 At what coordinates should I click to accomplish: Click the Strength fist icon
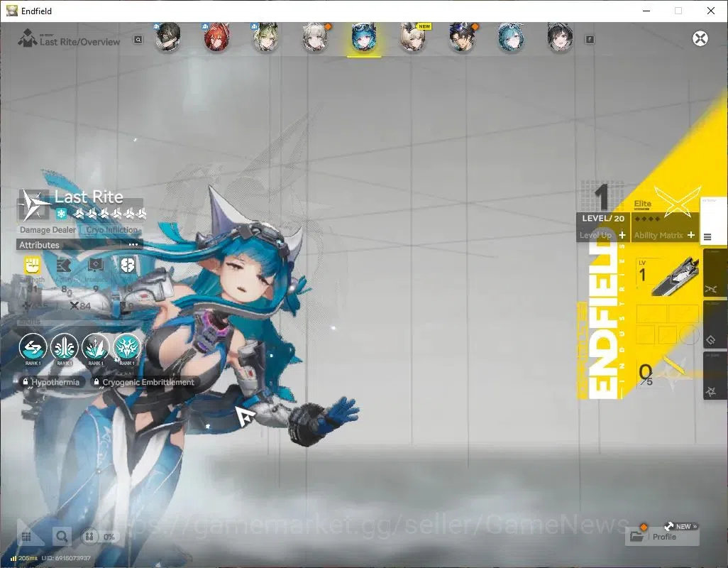(x=32, y=266)
